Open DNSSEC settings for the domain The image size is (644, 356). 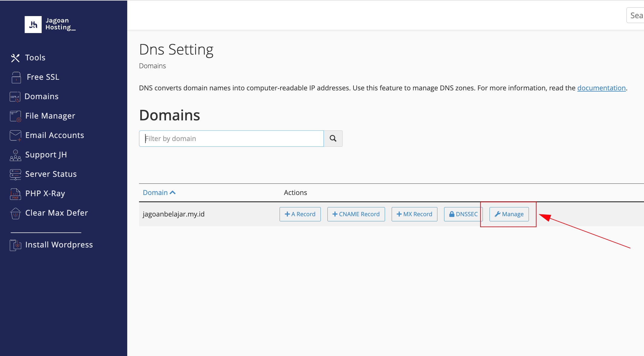click(463, 214)
